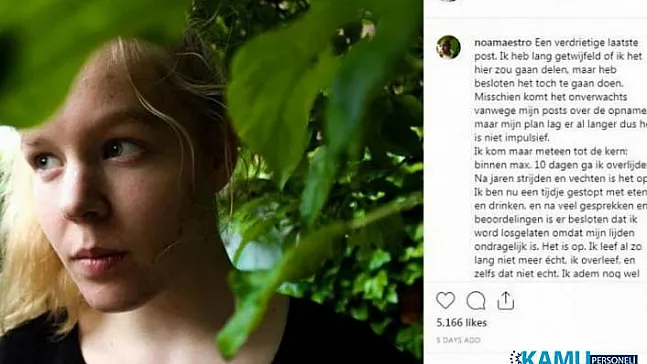Click the last caption line 'zelfs dat niet echt'

(x=557, y=274)
